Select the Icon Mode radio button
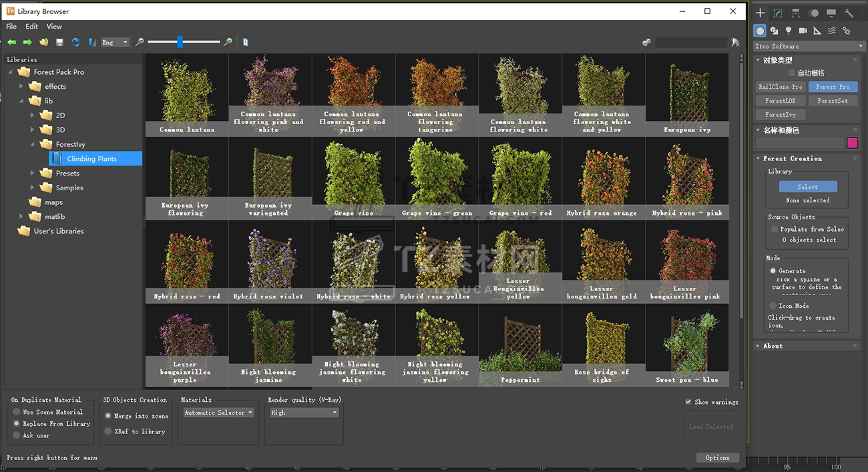This screenshot has width=868, height=472. tap(773, 306)
